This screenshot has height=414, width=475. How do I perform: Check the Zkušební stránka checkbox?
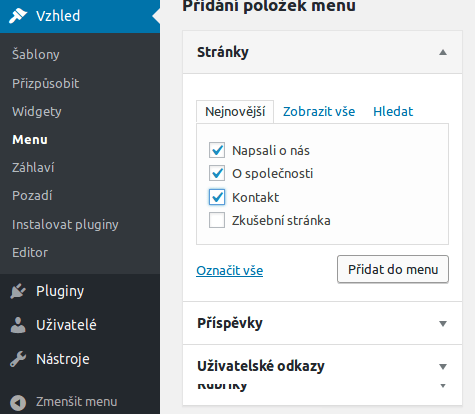(217, 220)
